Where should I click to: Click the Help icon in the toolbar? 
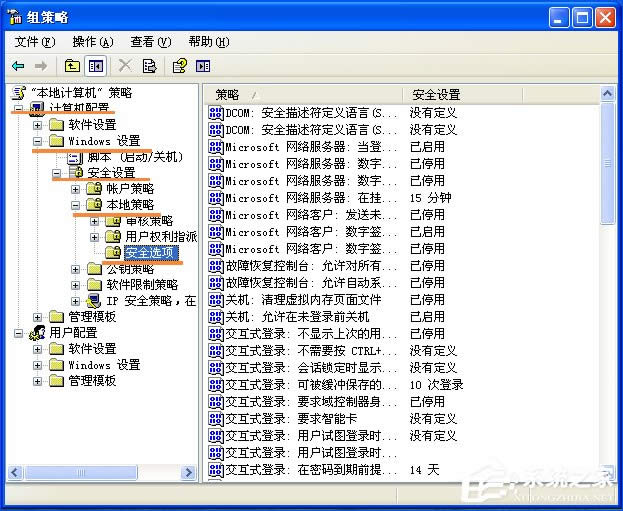179,66
